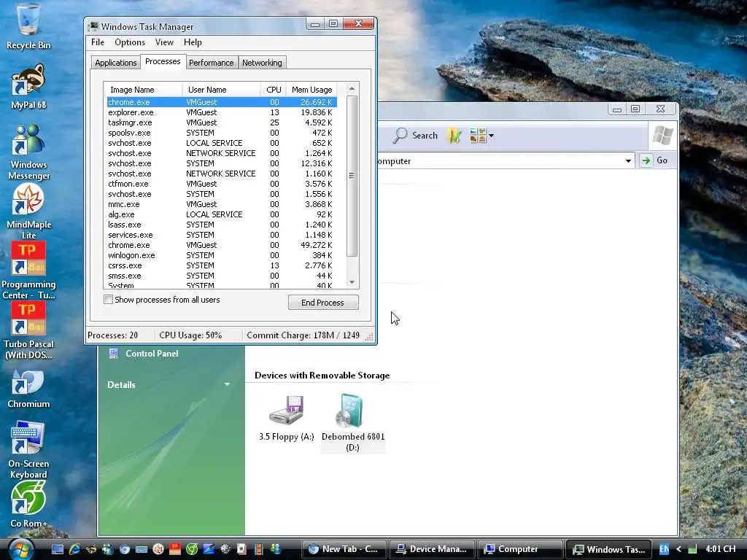Viewport: 747px width, 560px height.
Task: Open the Co Rom+ quick launch icon
Action: pyautogui.click(x=192, y=550)
